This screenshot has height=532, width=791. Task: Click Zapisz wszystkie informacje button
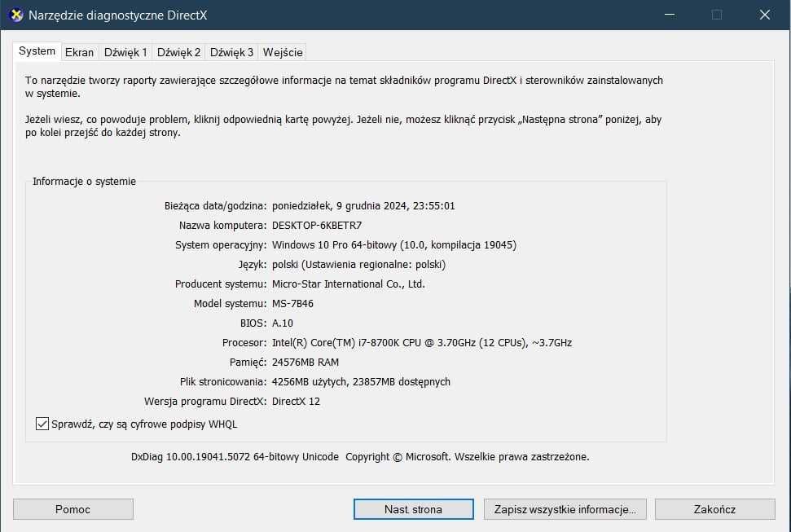pos(565,509)
